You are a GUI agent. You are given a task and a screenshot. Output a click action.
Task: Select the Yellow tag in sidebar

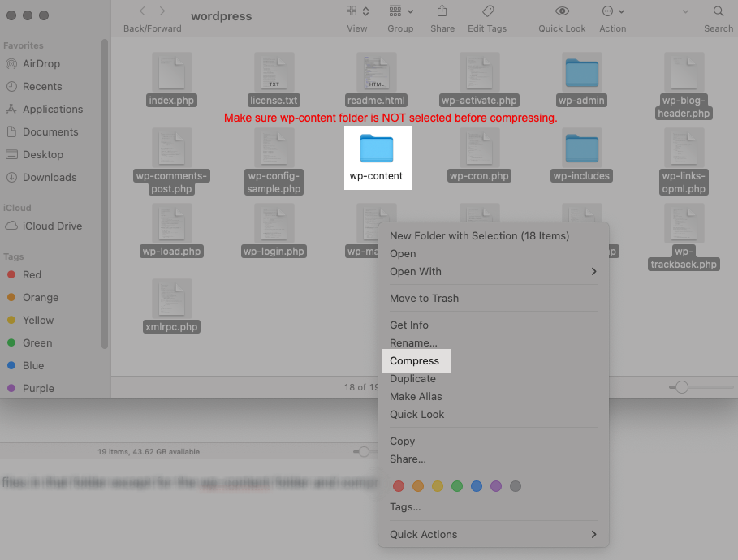[x=37, y=320]
